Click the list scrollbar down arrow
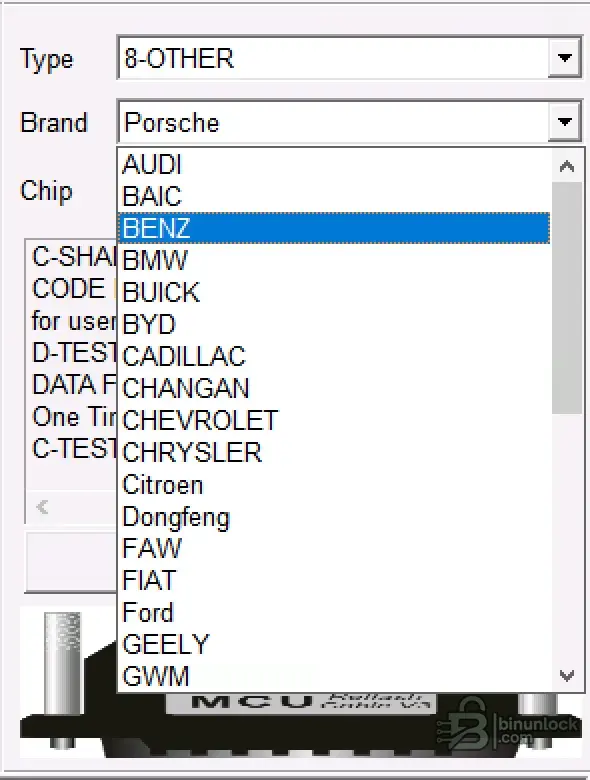Viewport: 590px width, 780px height. click(x=567, y=676)
